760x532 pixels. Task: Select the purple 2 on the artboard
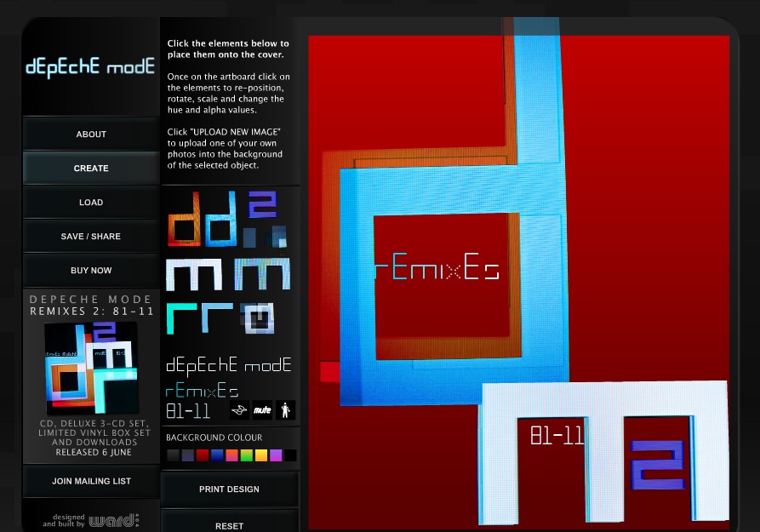point(657,465)
